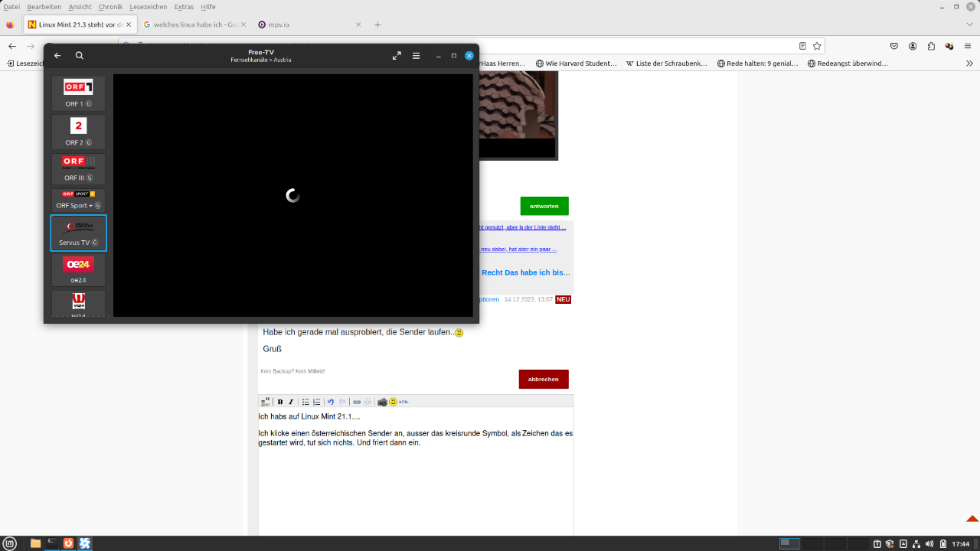The height and width of the screenshot is (551, 980).
Task: Open the Extras menu
Action: click(184, 7)
